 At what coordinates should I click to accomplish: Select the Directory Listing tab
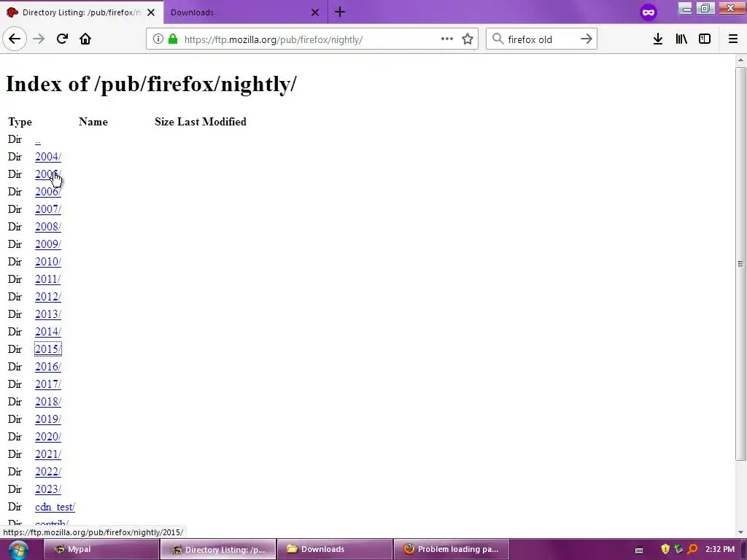[x=81, y=12]
